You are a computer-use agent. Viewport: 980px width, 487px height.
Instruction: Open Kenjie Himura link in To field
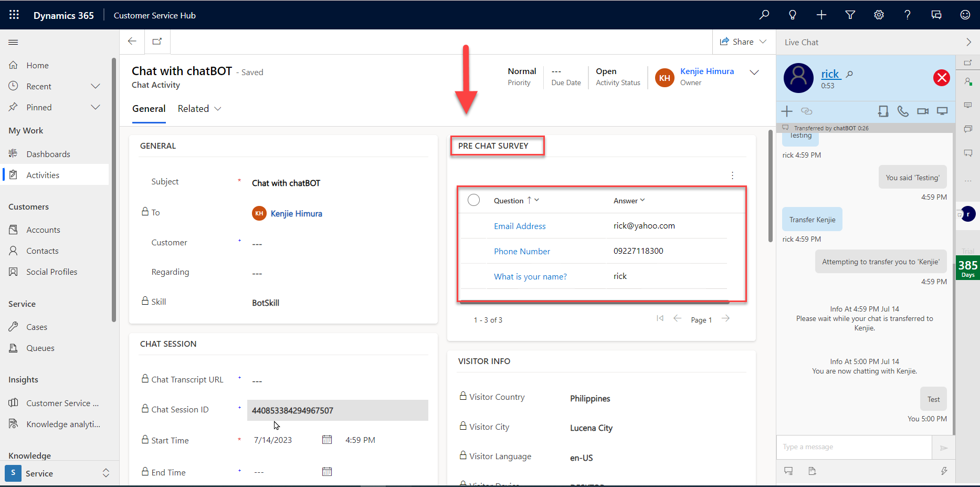tap(296, 213)
